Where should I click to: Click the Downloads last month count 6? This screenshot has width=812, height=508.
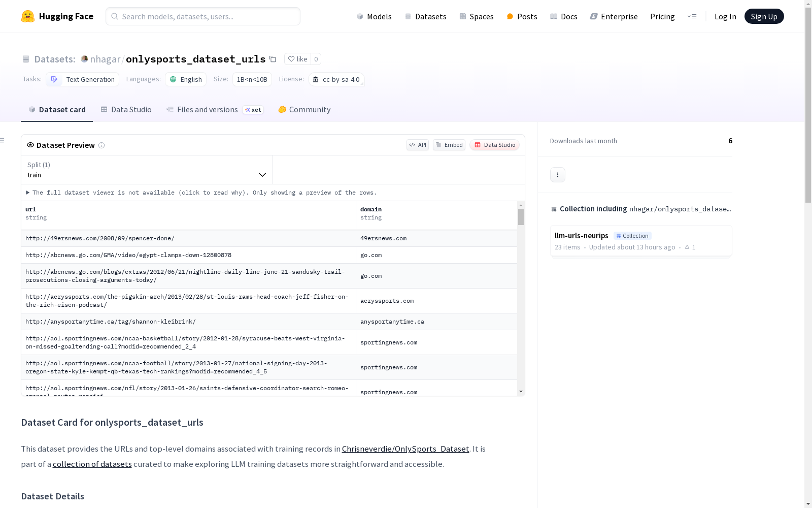pyautogui.click(x=730, y=141)
